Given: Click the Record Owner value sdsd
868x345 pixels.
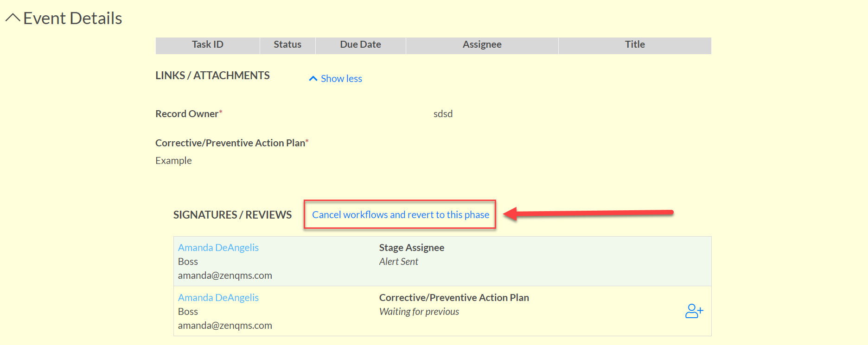Looking at the screenshot, I should click(x=443, y=113).
